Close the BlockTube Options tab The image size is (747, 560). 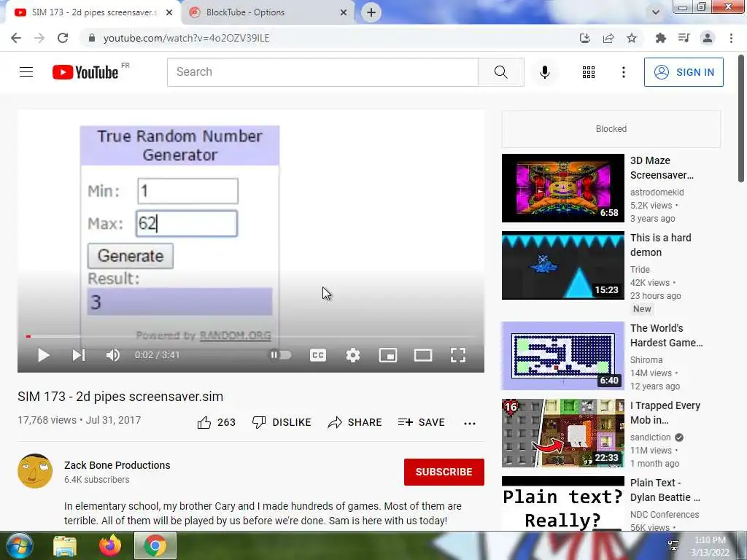[344, 12]
